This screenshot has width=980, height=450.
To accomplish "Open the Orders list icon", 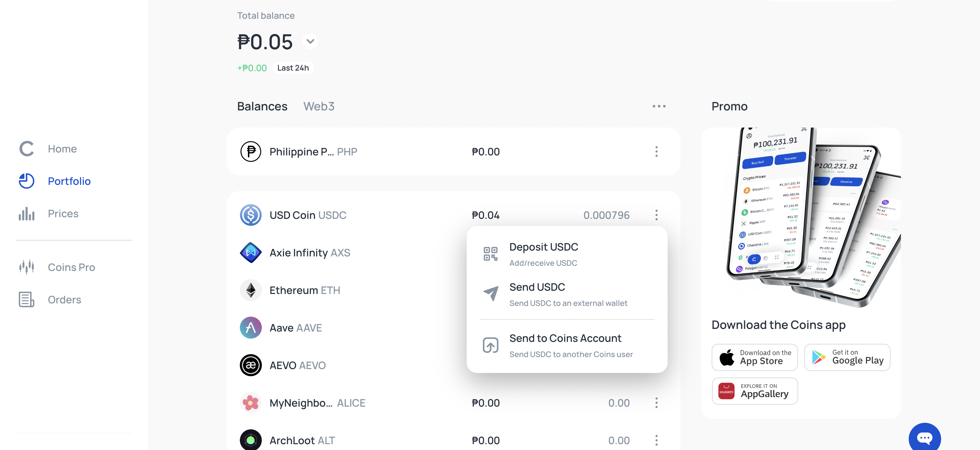I will point(27,299).
